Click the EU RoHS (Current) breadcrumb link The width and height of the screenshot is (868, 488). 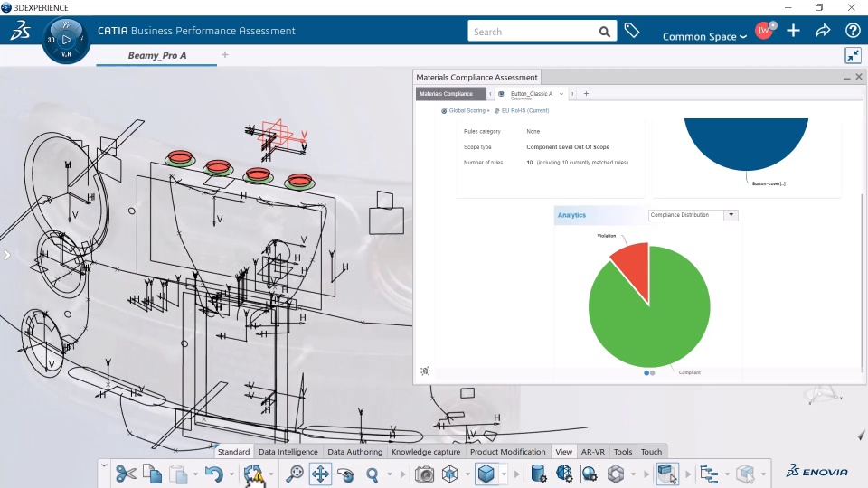click(x=525, y=110)
